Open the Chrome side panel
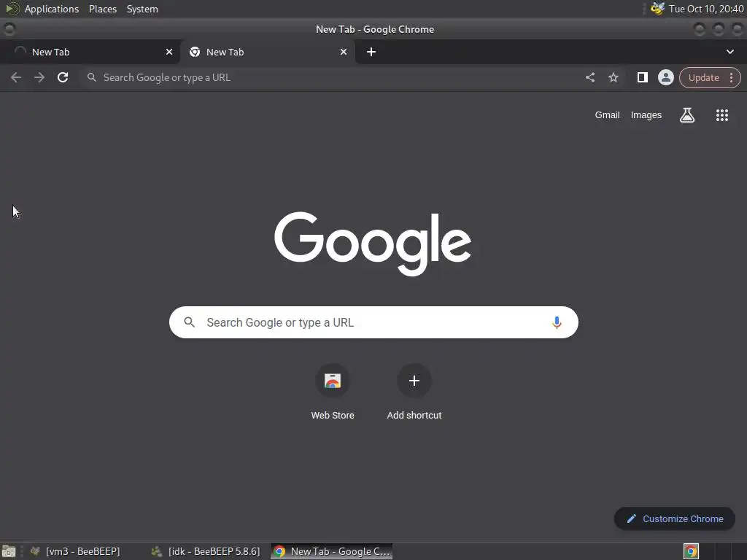The height and width of the screenshot is (560, 747). 642,77
